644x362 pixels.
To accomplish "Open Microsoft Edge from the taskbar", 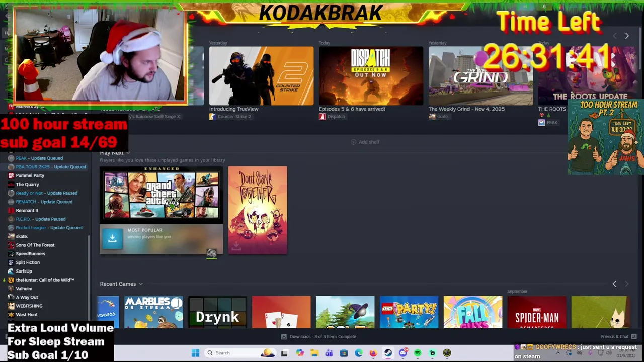I will [x=358, y=353].
